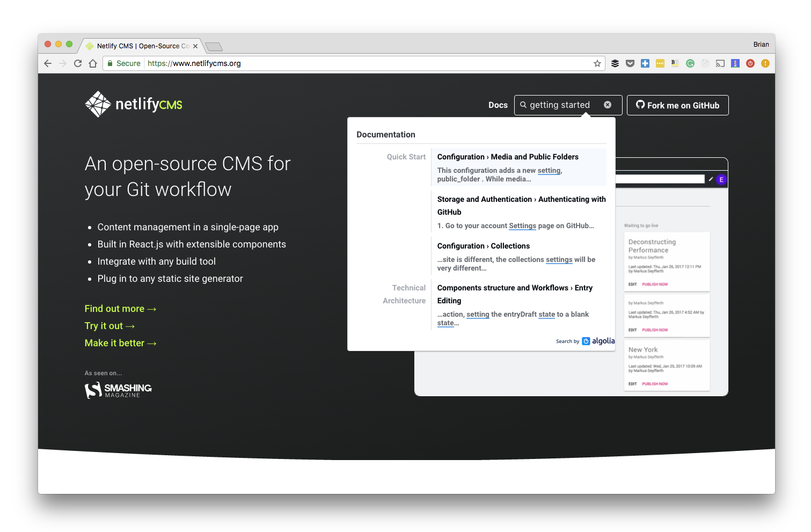Open the Try it out link
This screenshot has height=532, width=811.
tap(109, 326)
